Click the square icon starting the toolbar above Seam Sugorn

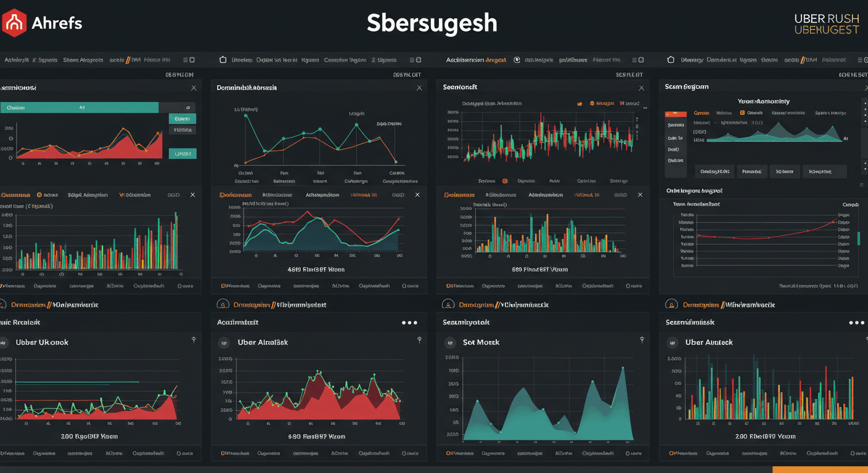(x=671, y=60)
